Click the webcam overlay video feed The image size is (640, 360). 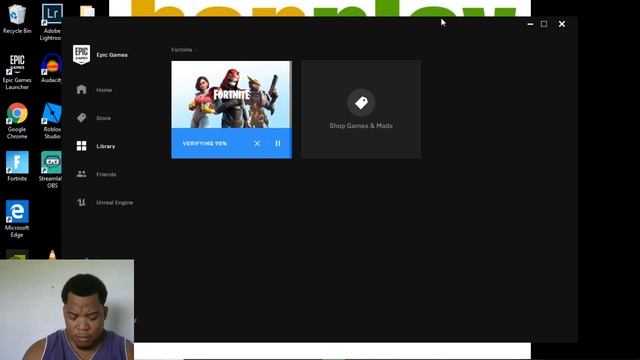[67, 310]
